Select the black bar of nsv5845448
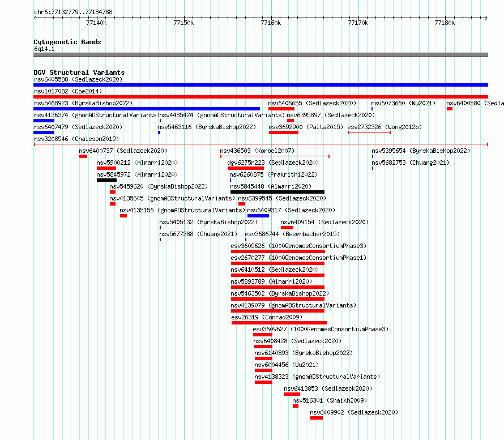Image resolution: width=504 pixels, height=440 pixels. pos(277,192)
